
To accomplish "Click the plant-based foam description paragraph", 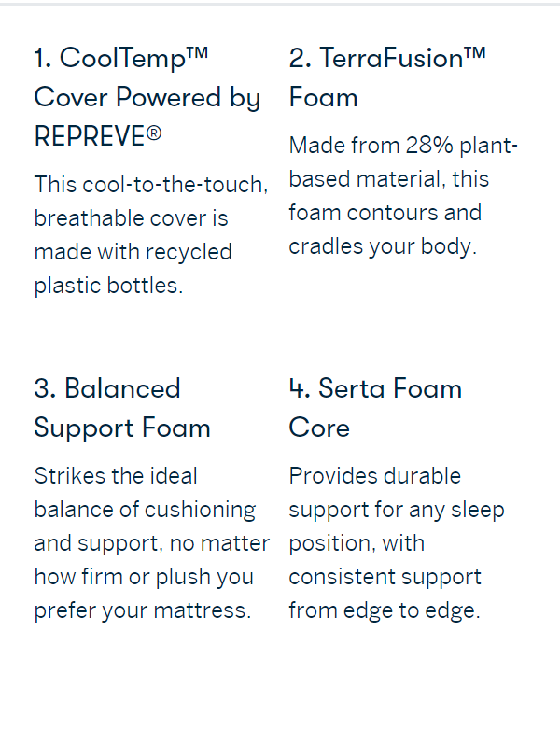I will [x=401, y=196].
